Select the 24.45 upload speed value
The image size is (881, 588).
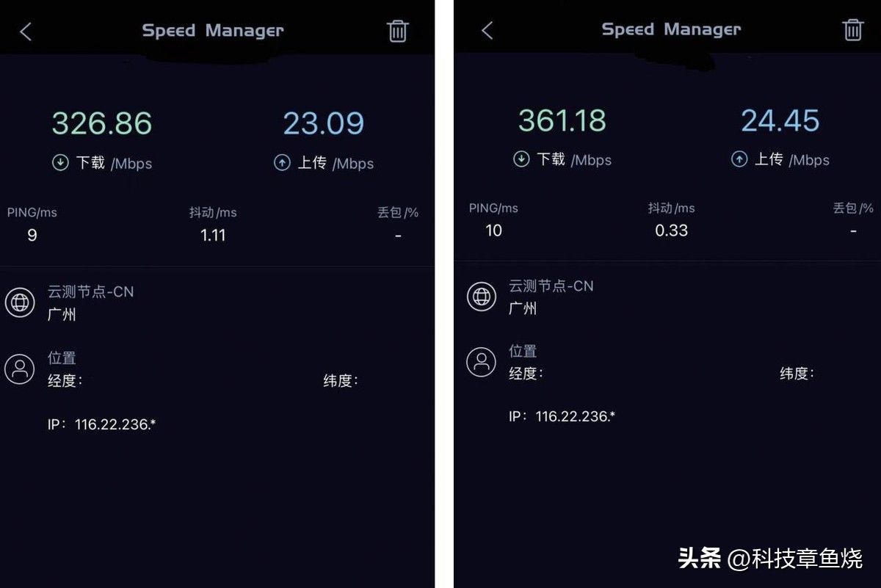pyautogui.click(x=780, y=120)
